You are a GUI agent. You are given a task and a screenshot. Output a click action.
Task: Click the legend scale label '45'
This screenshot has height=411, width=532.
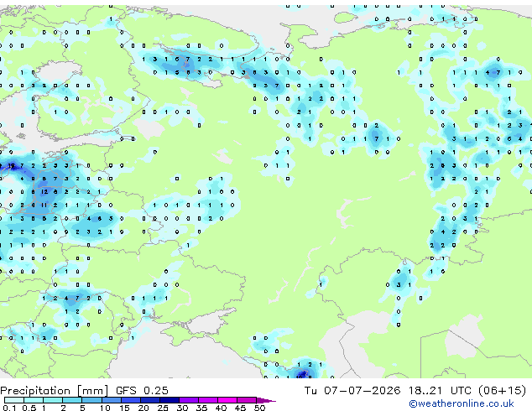point(240,408)
